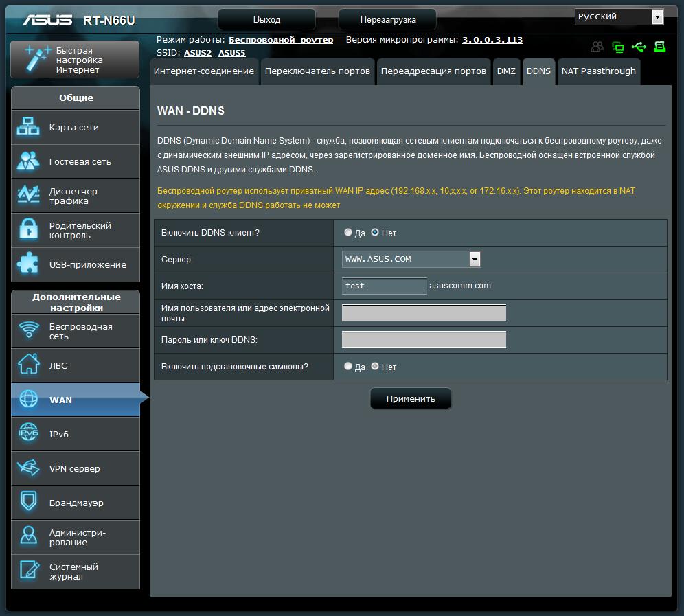
Task: Click the .asuscomm.com domain suffix text
Action: pos(460,285)
